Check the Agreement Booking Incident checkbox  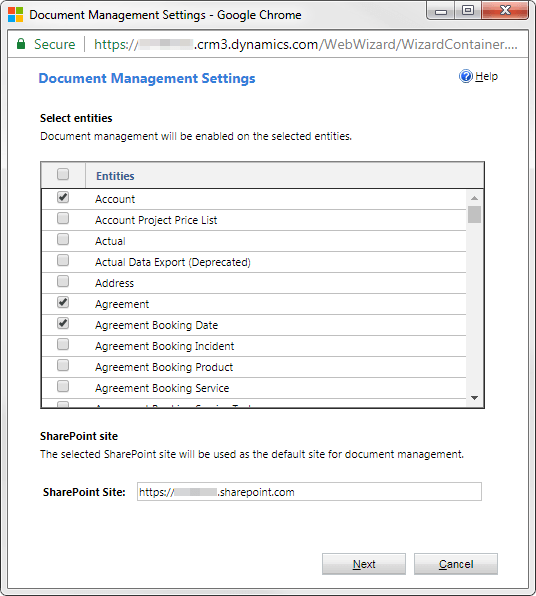(63, 344)
